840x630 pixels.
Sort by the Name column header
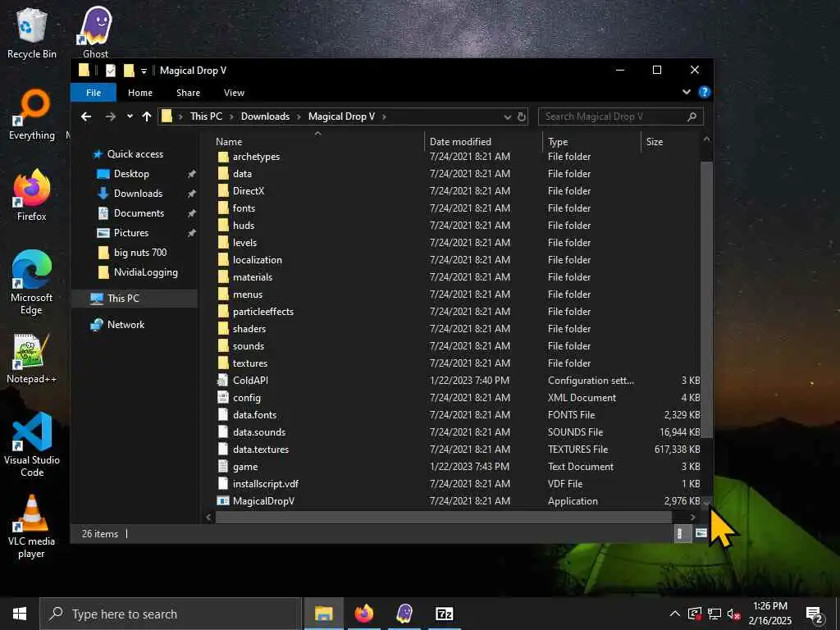[318, 141]
